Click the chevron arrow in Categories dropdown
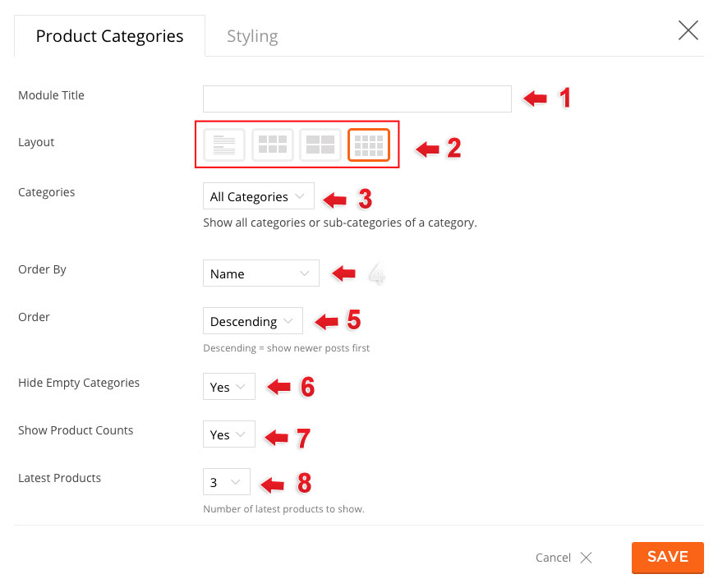This screenshot has width=718, height=588. tap(300, 196)
